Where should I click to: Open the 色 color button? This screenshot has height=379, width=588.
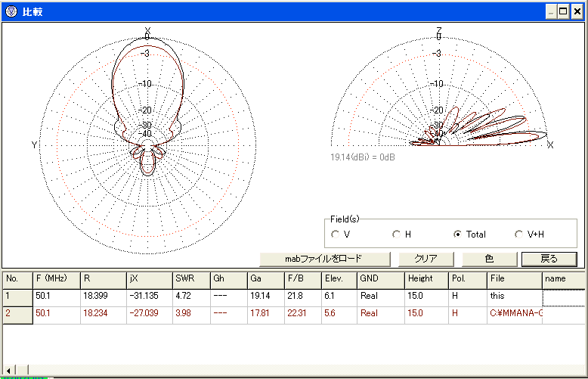click(x=490, y=259)
